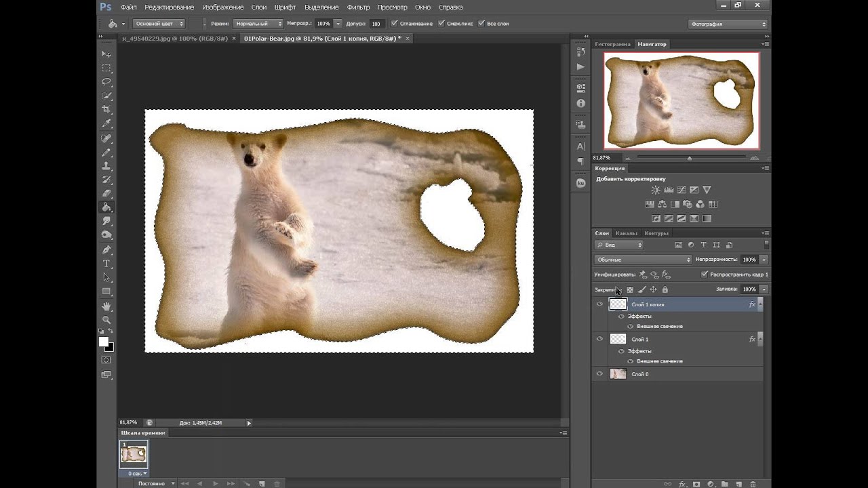This screenshot has height=488, width=868.
Task: Select the Lasso tool
Action: (x=106, y=81)
